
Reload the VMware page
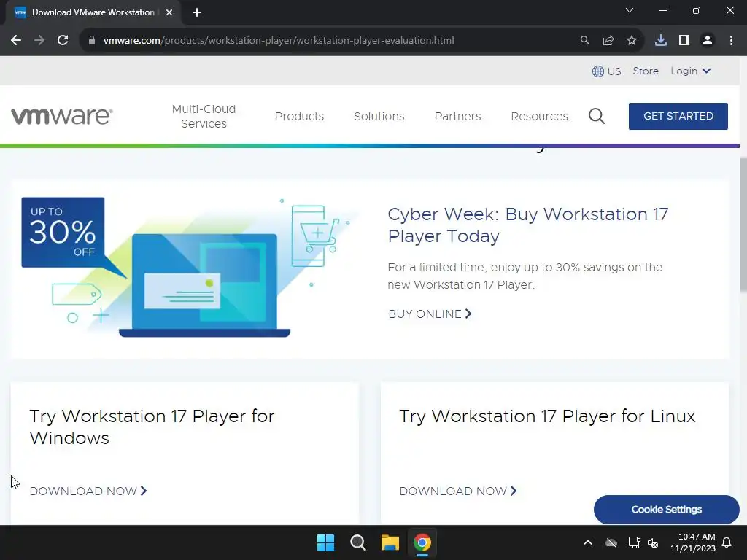tap(63, 41)
